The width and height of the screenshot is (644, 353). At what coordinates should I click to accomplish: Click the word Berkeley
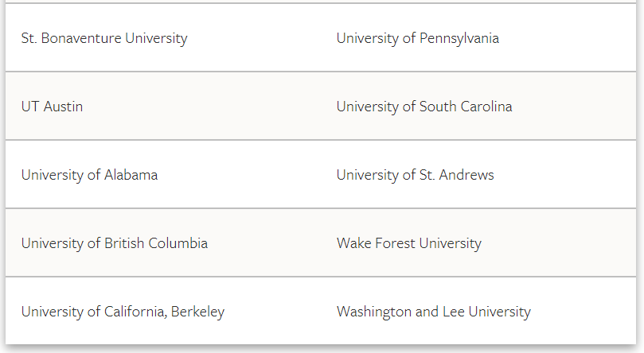click(198, 312)
